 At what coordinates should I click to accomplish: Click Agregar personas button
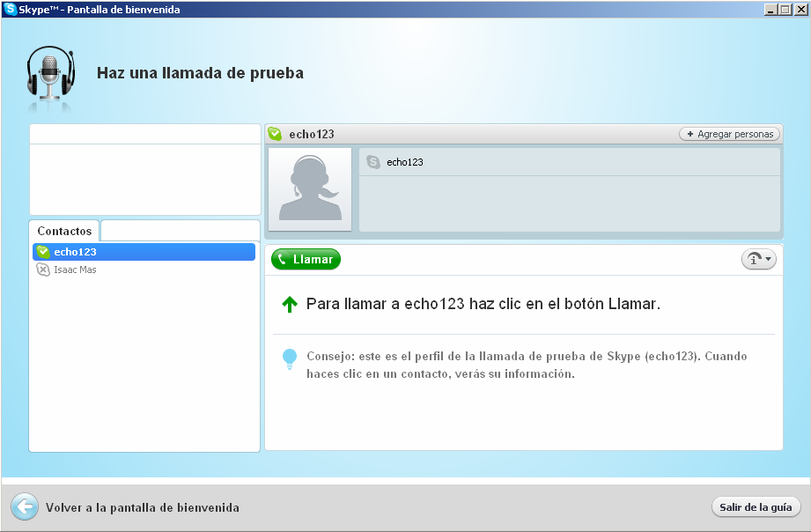729,134
